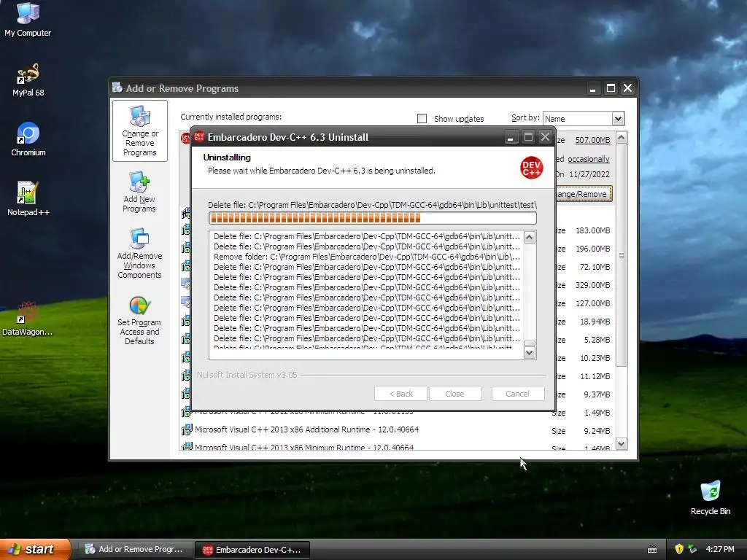Select Visual C++ 2013 x86 Additional Runtime row
Screen dimensions: 747x560
coord(396,430)
